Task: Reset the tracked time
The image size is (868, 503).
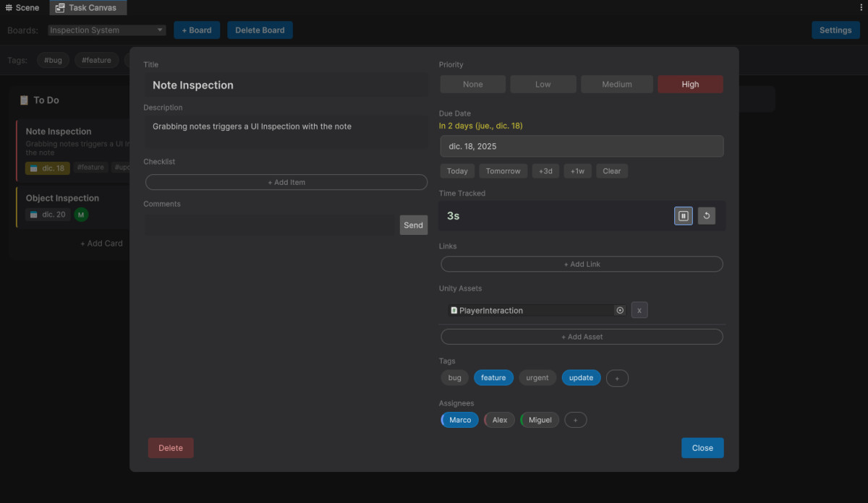Action: 706,216
